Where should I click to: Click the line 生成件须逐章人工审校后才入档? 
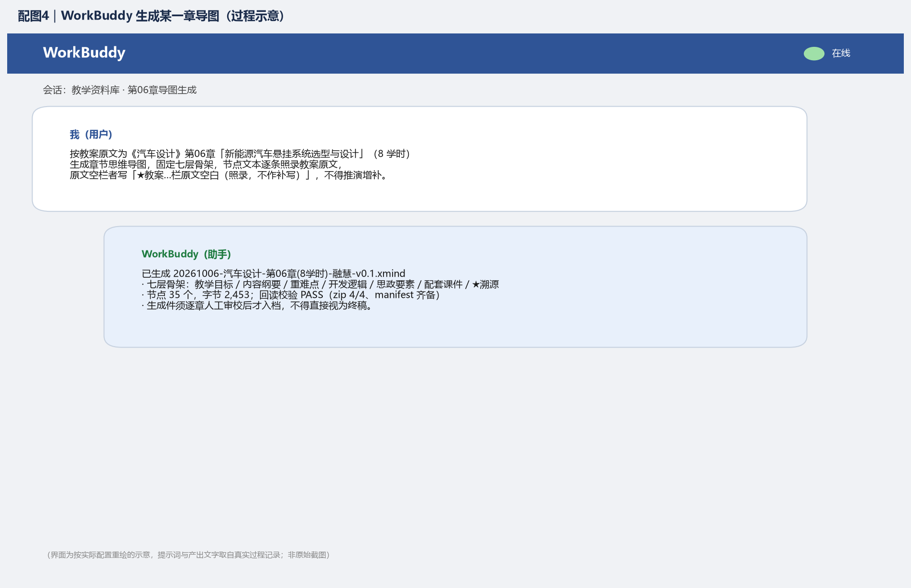(x=257, y=305)
